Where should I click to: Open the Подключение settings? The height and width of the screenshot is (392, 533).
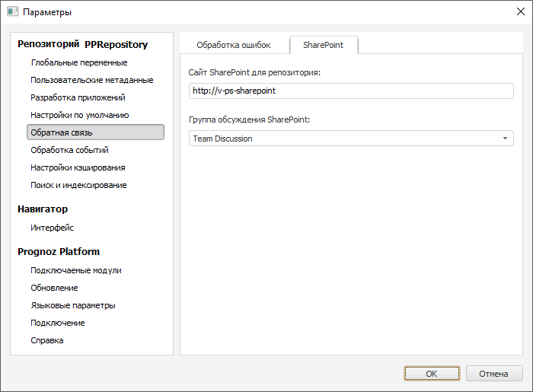pyautogui.click(x=58, y=323)
